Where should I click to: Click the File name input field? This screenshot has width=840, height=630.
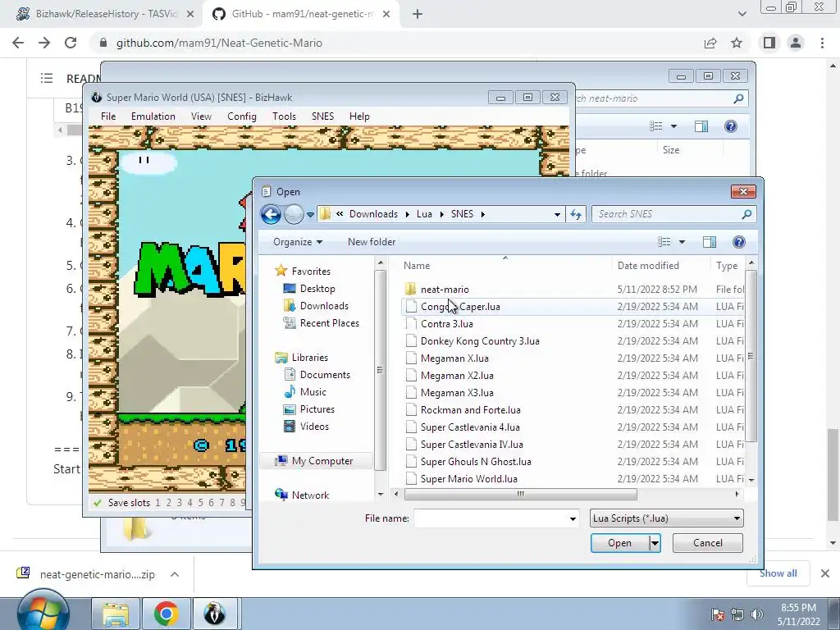pyautogui.click(x=491, y=518)
